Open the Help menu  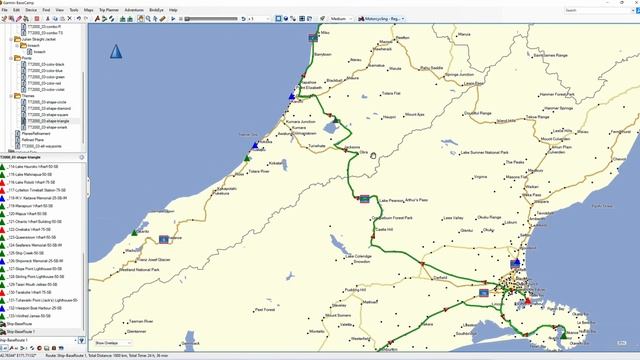tap(173, 10)
